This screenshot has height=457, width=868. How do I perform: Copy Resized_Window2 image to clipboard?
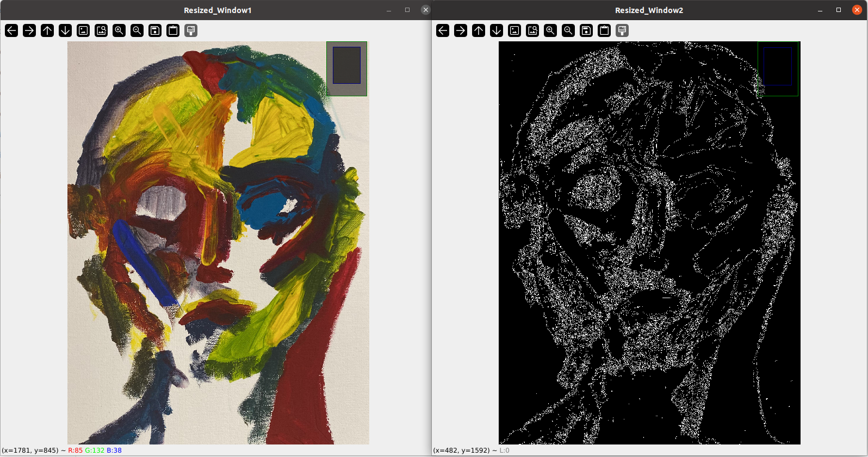point(604,30)
